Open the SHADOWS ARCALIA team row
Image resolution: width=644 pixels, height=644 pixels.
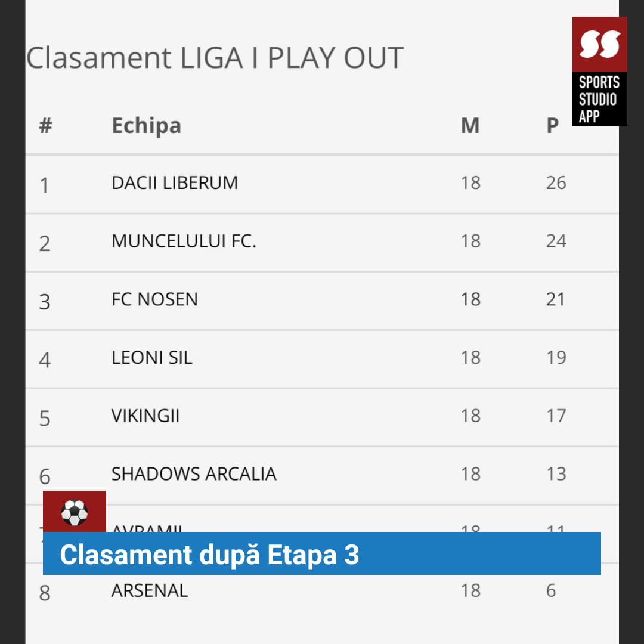pyautogui.click(x=322, y=476)
